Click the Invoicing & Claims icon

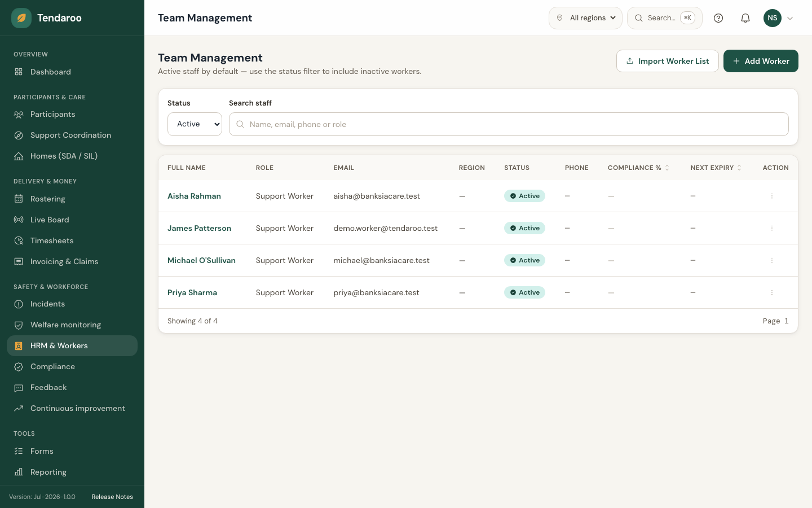(19, 261)
